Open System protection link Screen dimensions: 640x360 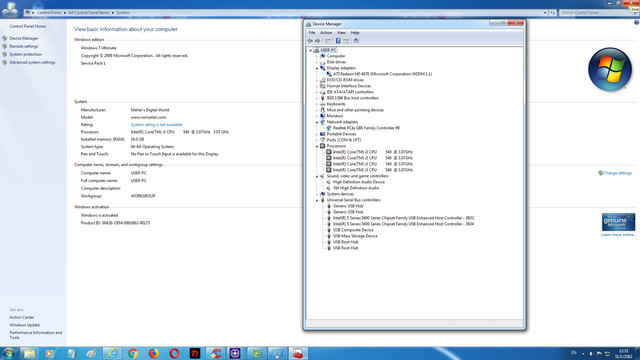[x=26, y=54]
